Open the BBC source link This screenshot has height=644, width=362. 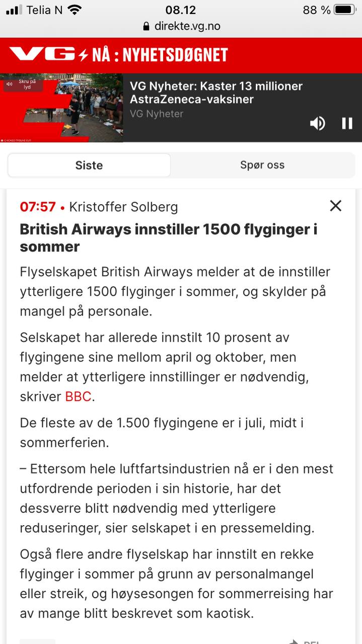pos(78,396)
